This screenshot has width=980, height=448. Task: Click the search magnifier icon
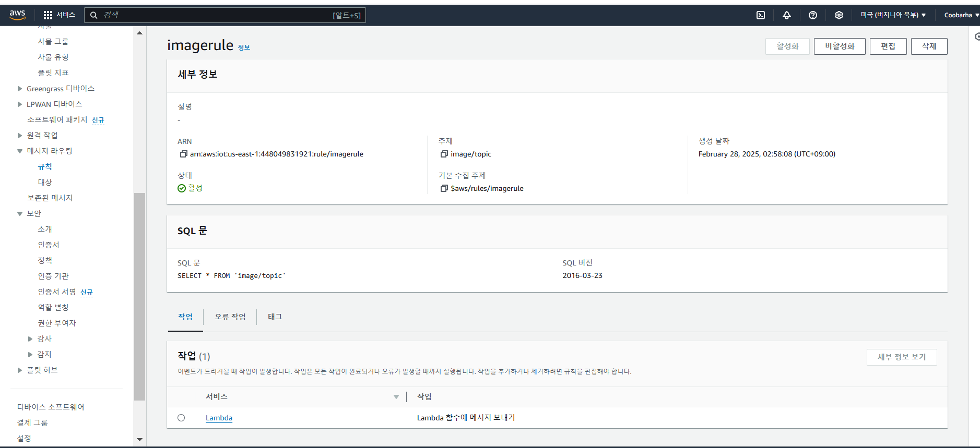[x=94, y=15]
